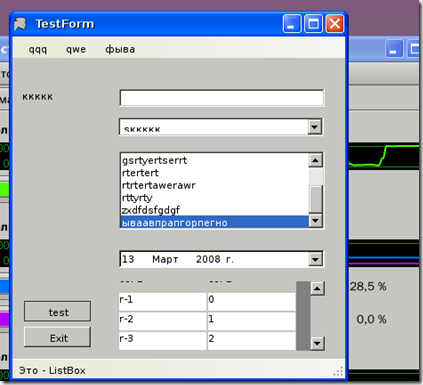Viewport: 423px width, 385px height.
Task: Maximize the TestForm window
Action: pyautogui.click(x=313, y=24)
